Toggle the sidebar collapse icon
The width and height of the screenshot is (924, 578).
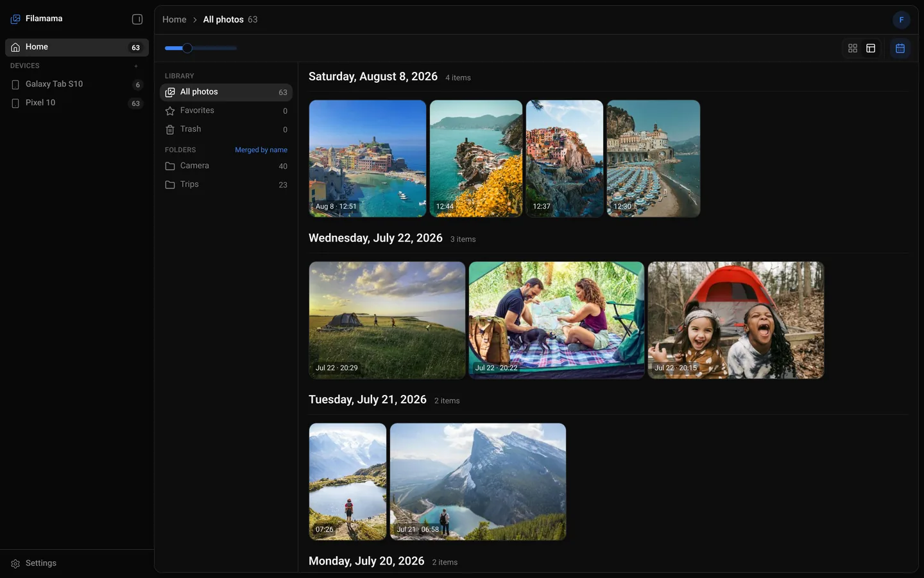click(137, 19)
